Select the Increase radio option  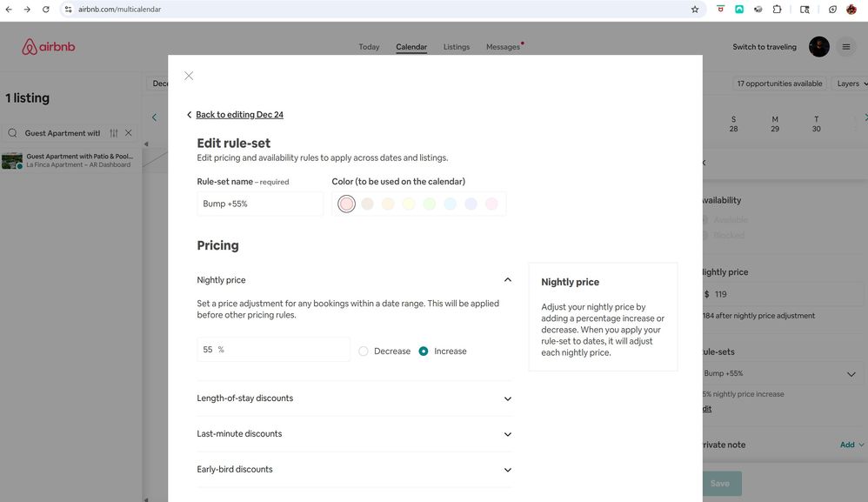pos(424,351)
